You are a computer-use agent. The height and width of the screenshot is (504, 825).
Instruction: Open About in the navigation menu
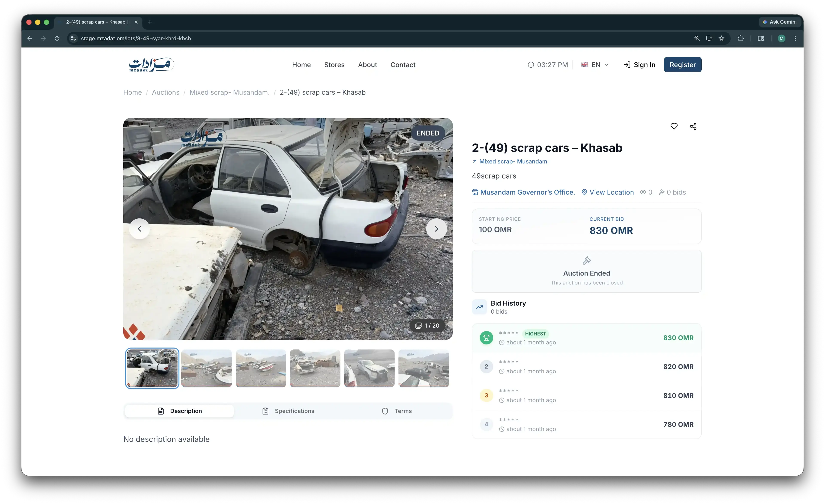pos(367,65)
